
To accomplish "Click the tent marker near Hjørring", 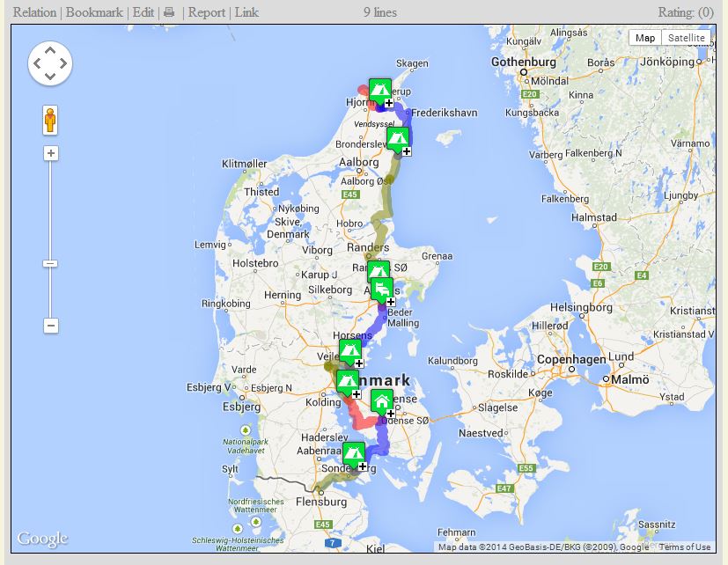I will click(379, 90).
